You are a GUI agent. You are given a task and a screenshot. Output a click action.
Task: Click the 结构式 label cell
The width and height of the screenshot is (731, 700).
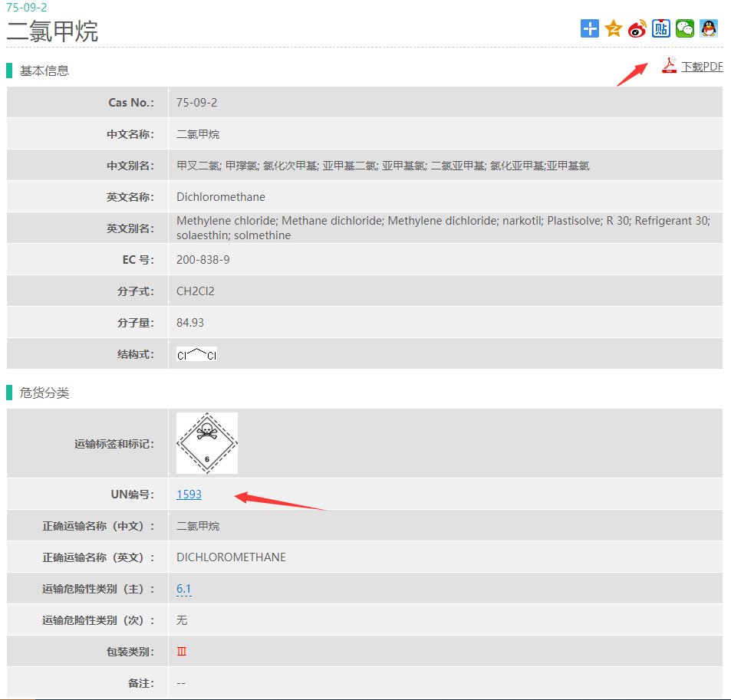coord(87,354)
